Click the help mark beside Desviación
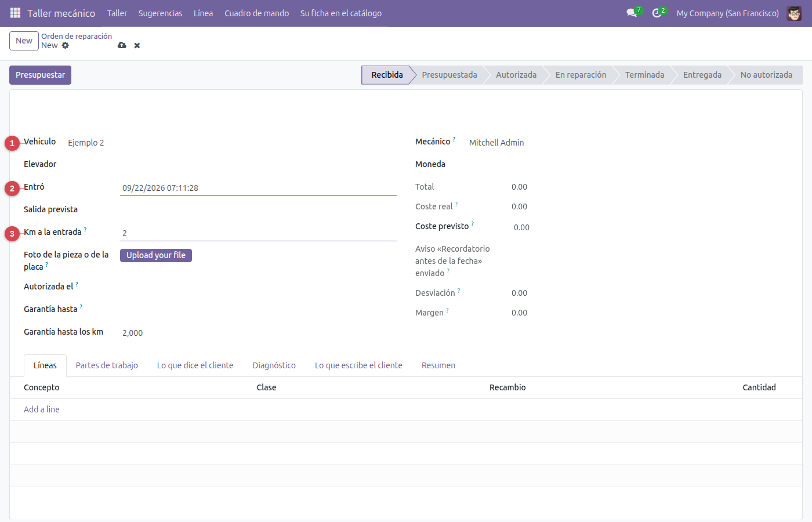Viewport: 812px width, 522px height. [x=459, y=291]
